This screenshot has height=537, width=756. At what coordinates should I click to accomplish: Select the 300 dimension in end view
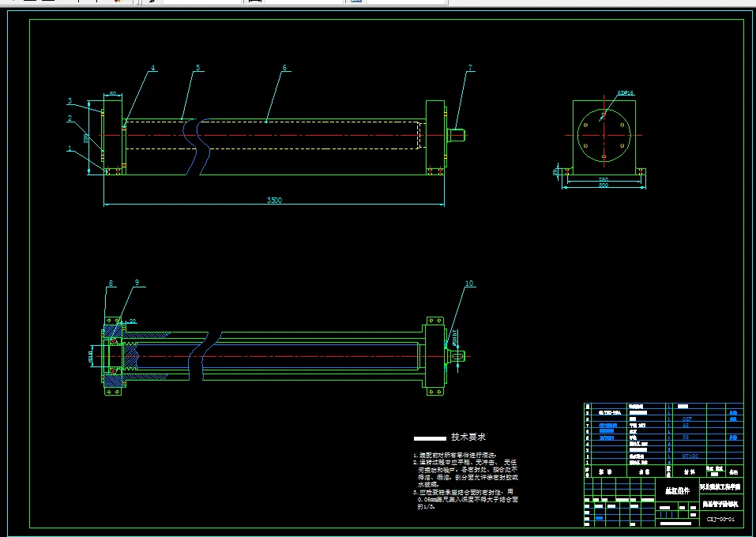point(604,185)
